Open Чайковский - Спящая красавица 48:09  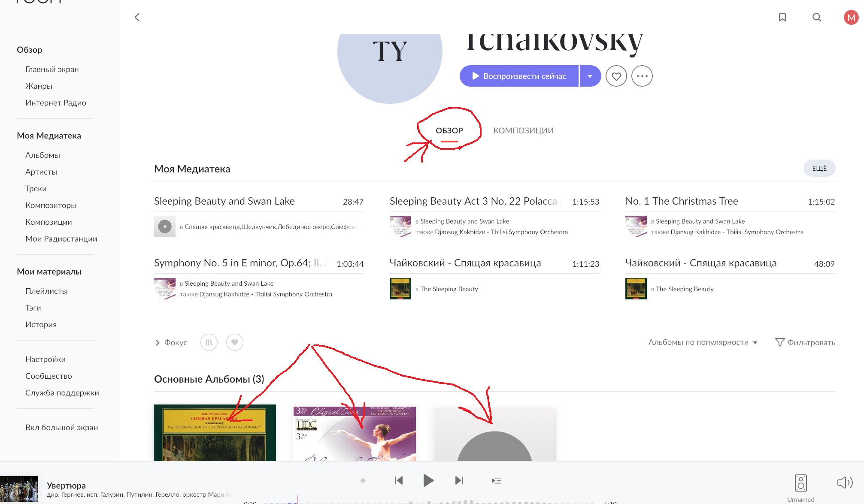tap(701, 263)
